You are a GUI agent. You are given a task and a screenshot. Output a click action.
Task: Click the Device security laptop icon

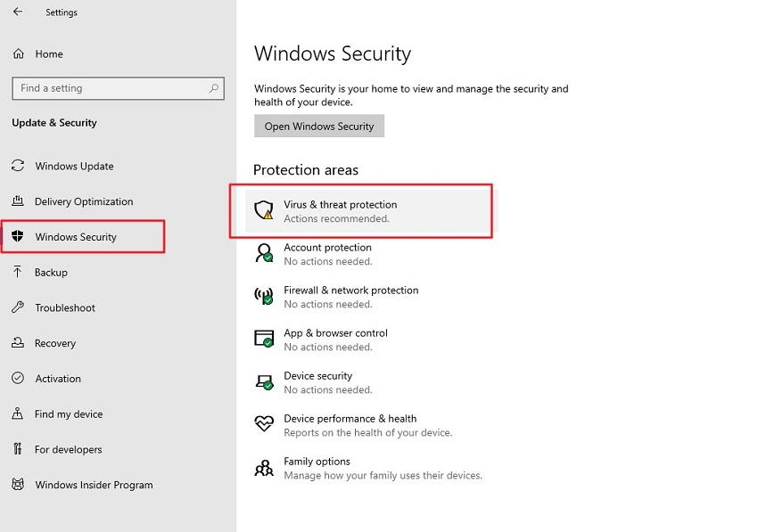click(x=263, y=382)
